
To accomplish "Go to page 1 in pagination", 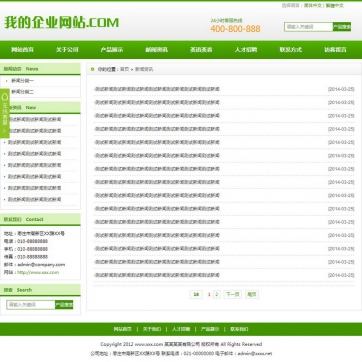I will pos(209,294).
